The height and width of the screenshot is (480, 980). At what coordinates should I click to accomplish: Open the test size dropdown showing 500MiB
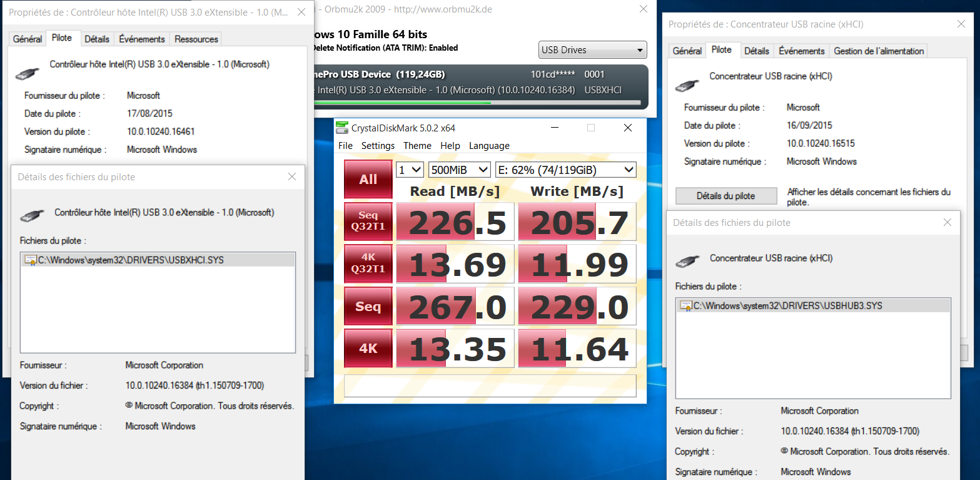[460, 170]
